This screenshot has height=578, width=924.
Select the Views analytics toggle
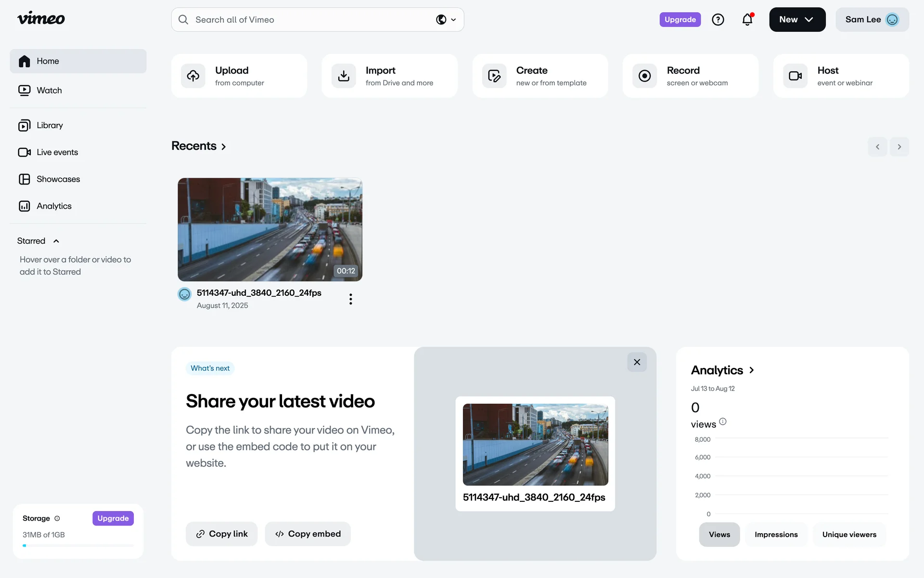pos(719,535)
